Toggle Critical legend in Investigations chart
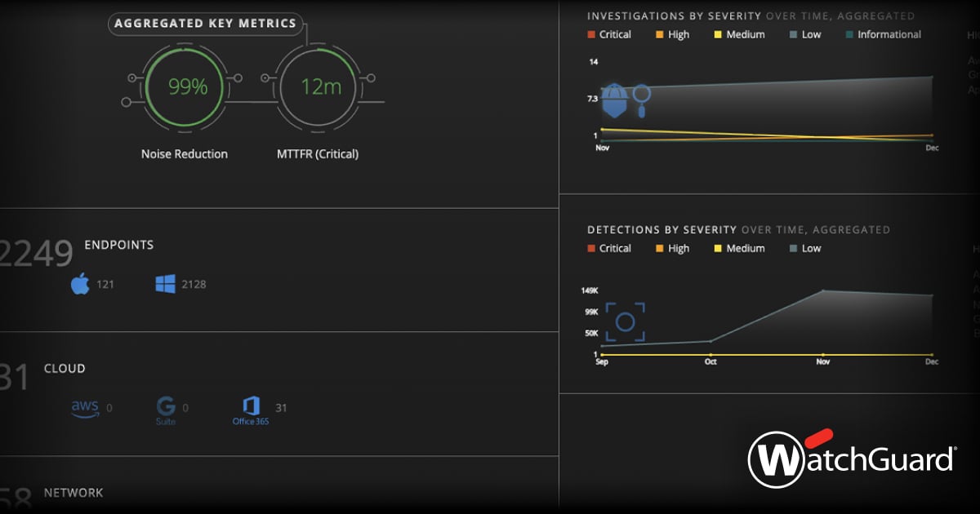The image size is (980, 514). (609, 34)
